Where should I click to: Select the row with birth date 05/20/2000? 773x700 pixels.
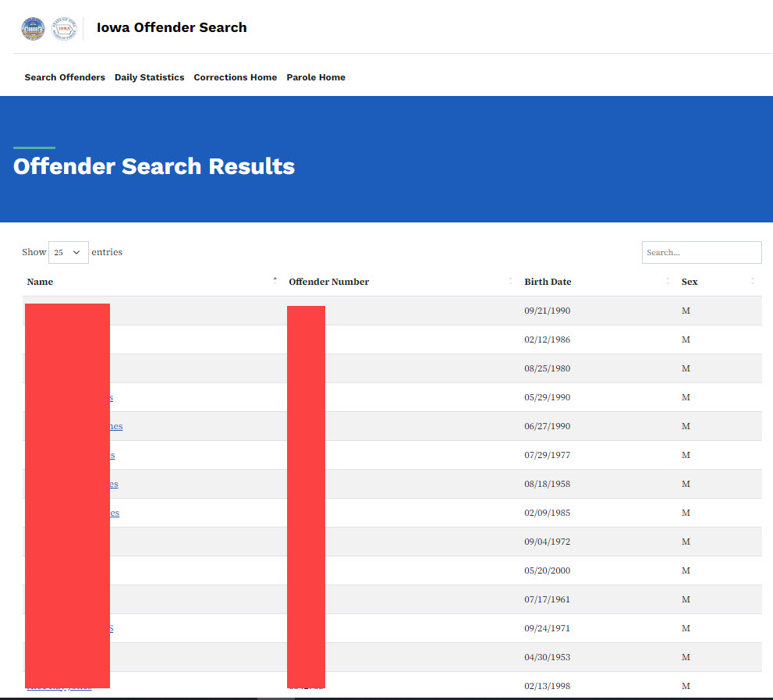pyautogui.click(x=547, y=570)
